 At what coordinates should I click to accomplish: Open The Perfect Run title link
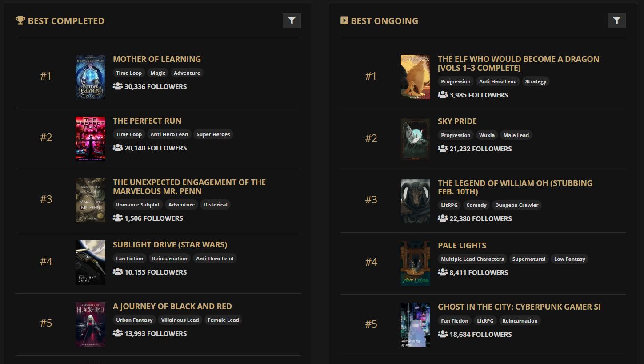147,121
